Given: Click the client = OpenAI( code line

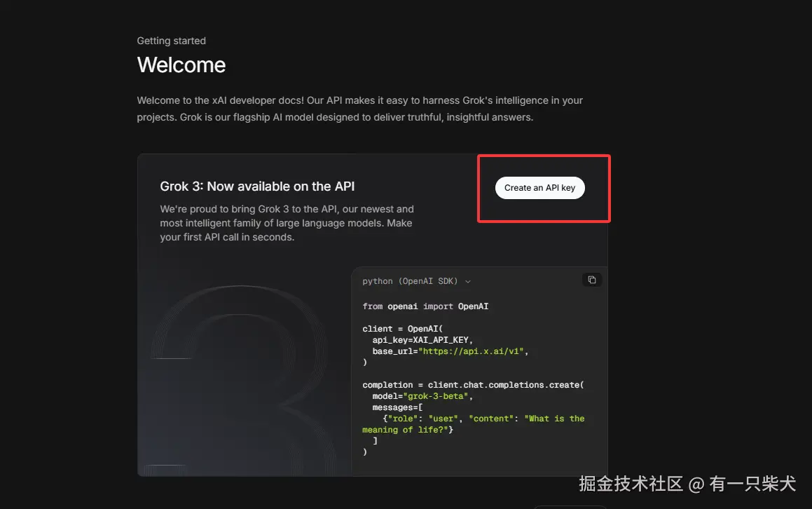Looking at the screenshot, I should [x=402, y=329].
